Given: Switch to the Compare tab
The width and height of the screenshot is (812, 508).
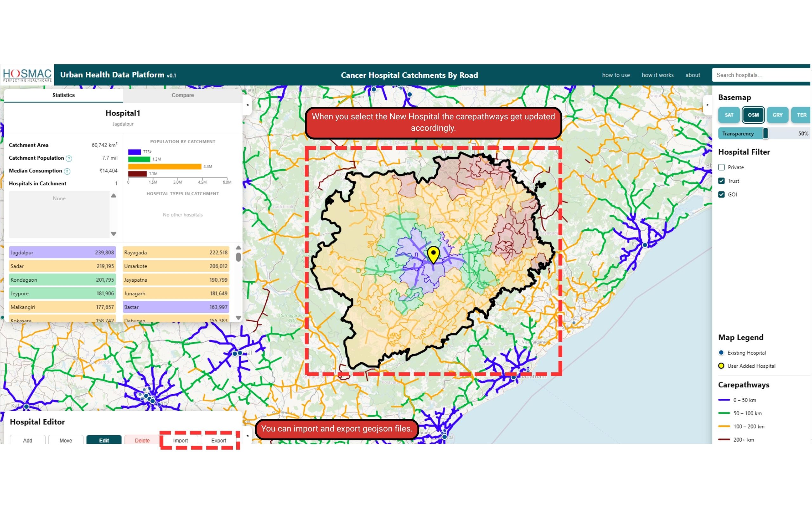Looking at the screenshot, I should [x=182, y=95].
